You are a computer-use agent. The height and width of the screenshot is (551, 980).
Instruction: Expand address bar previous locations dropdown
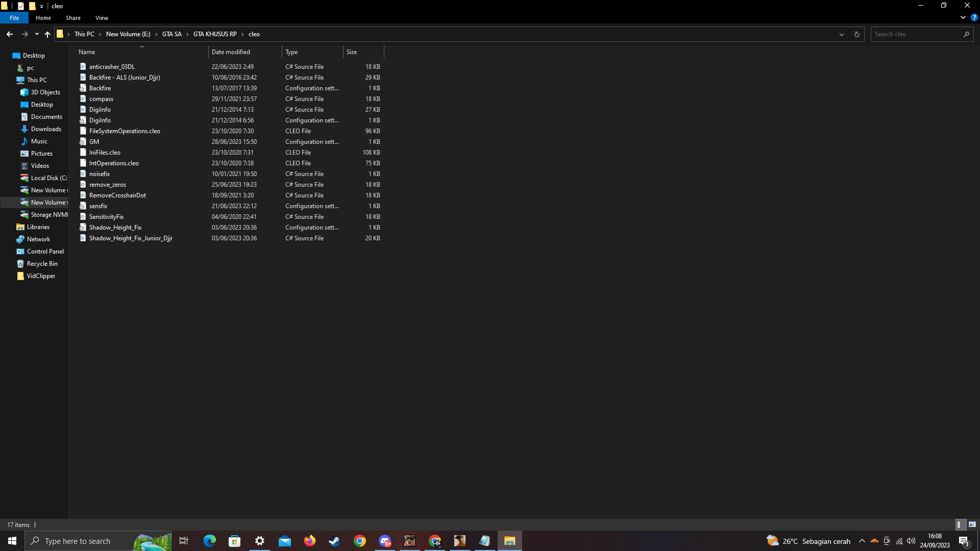(x=841, y=34)
